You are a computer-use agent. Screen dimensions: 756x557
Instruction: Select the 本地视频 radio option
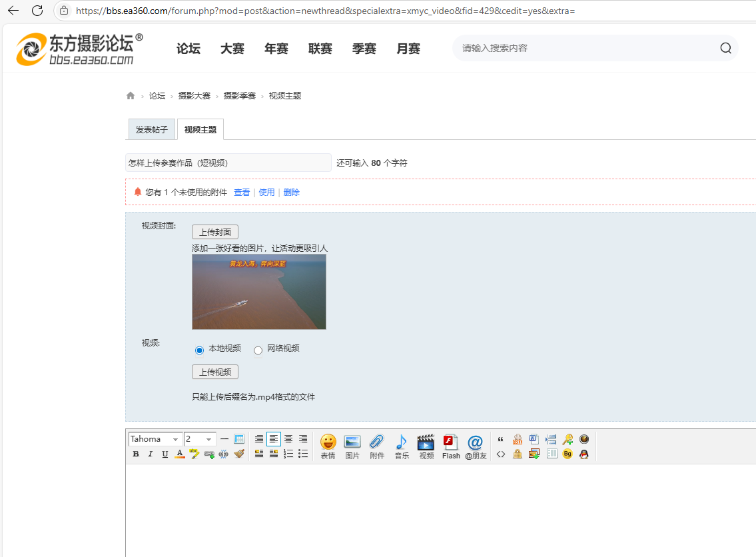(200, 350)
